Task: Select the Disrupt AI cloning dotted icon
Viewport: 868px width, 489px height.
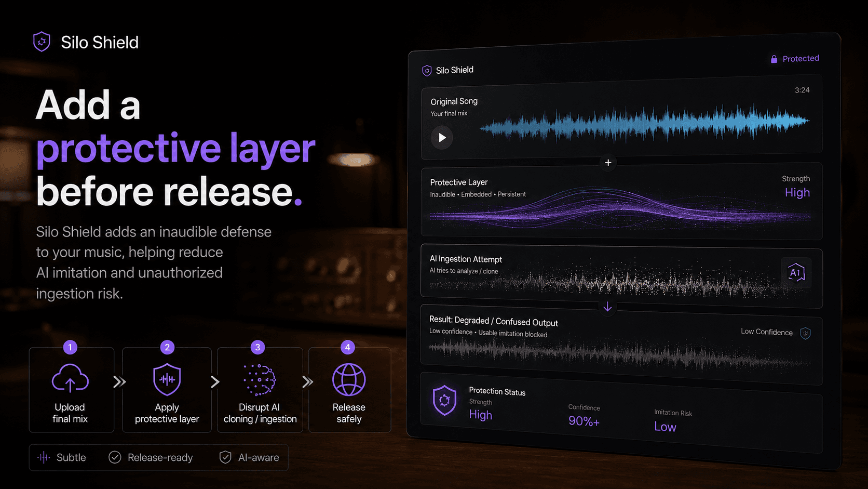Action: [259, 380]
